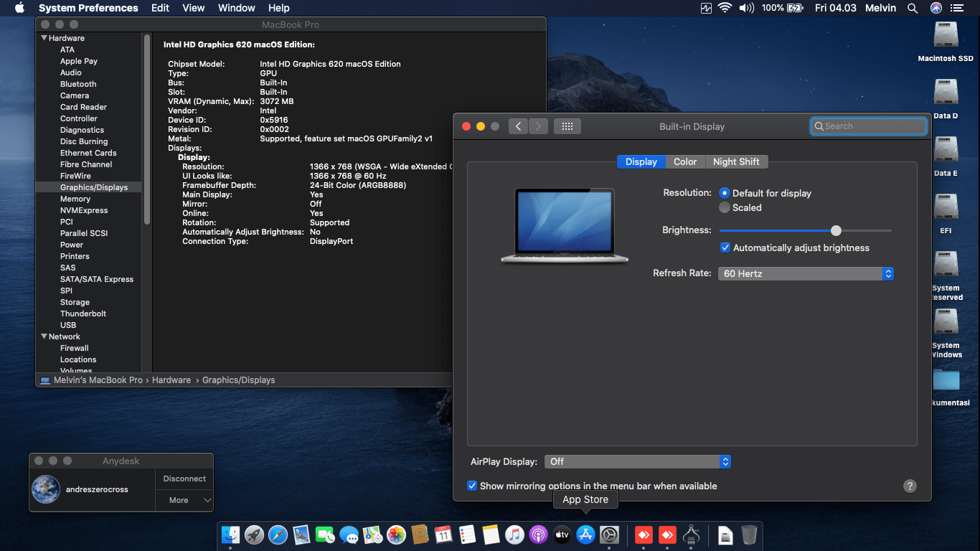Select the Data D drive icon
This screenshot has width=980, height=551.
point(946,93)
